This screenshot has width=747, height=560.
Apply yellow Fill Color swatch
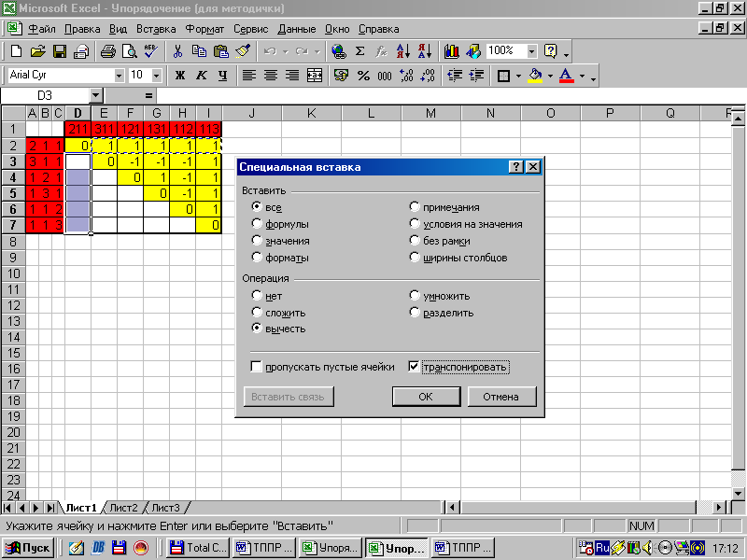click(535, 76)
